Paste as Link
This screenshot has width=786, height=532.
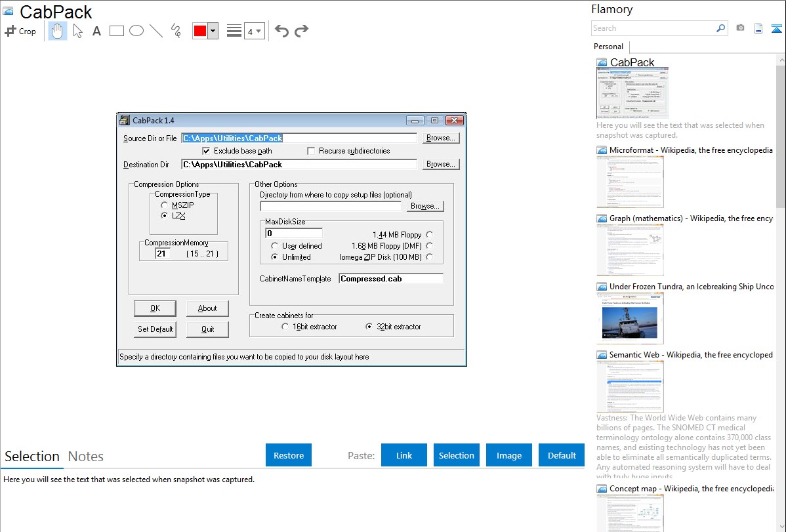click(404, 455)
